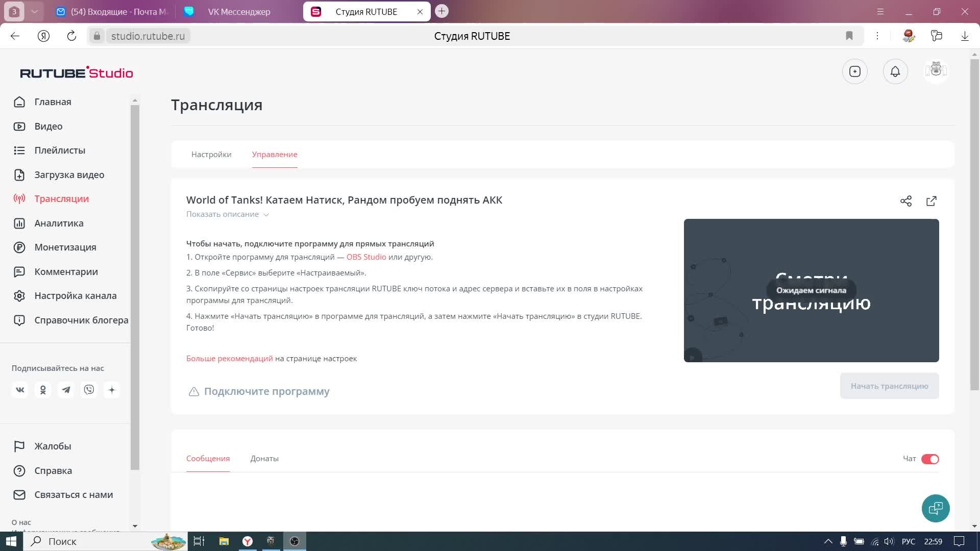The image size is (980, 551).
Task: Open File Explorer from taskbar
Action: [224, 541]
